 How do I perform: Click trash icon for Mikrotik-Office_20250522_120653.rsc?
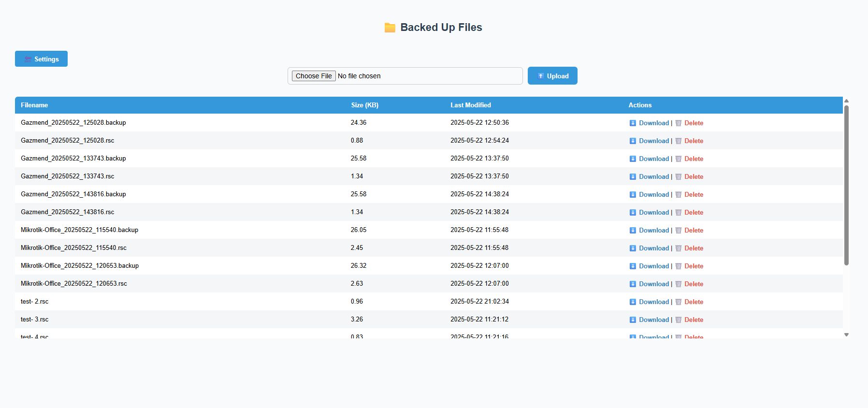[x=679, y=284]
